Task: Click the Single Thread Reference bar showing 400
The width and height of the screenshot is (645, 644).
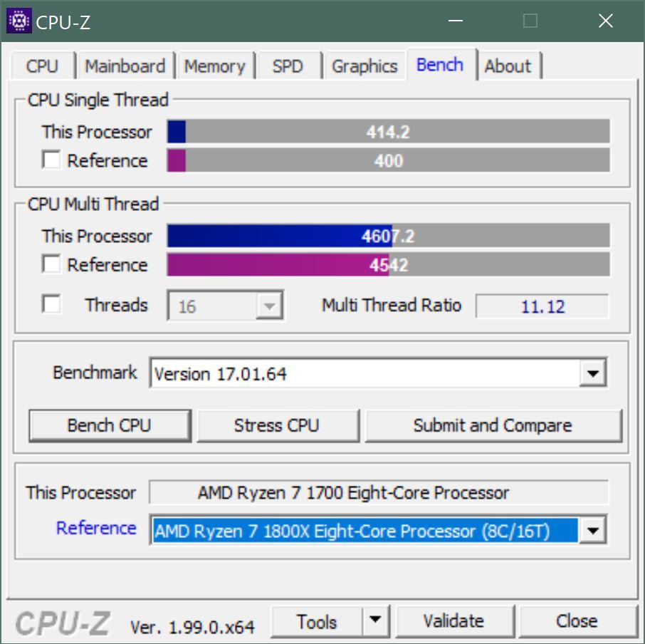Action: 388,160
